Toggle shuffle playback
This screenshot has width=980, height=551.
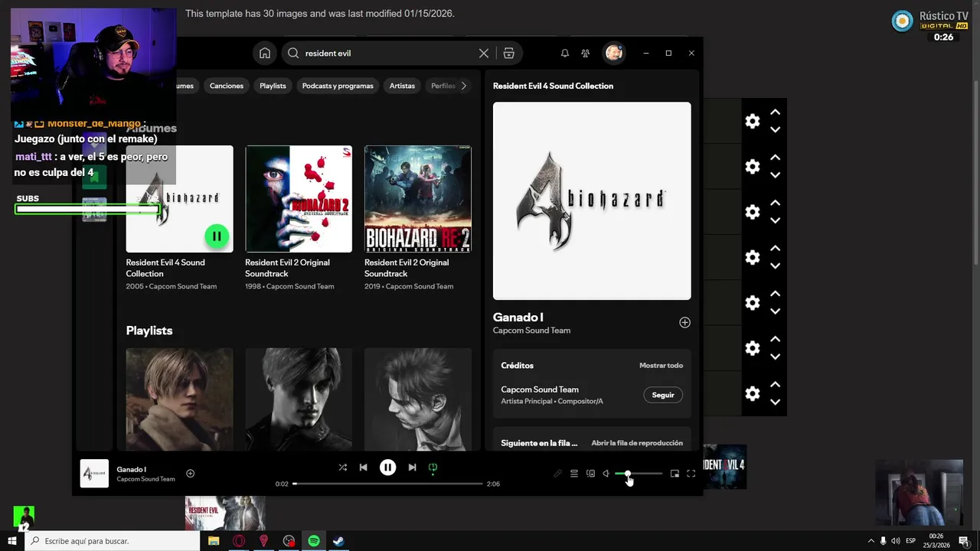(342, 467)
